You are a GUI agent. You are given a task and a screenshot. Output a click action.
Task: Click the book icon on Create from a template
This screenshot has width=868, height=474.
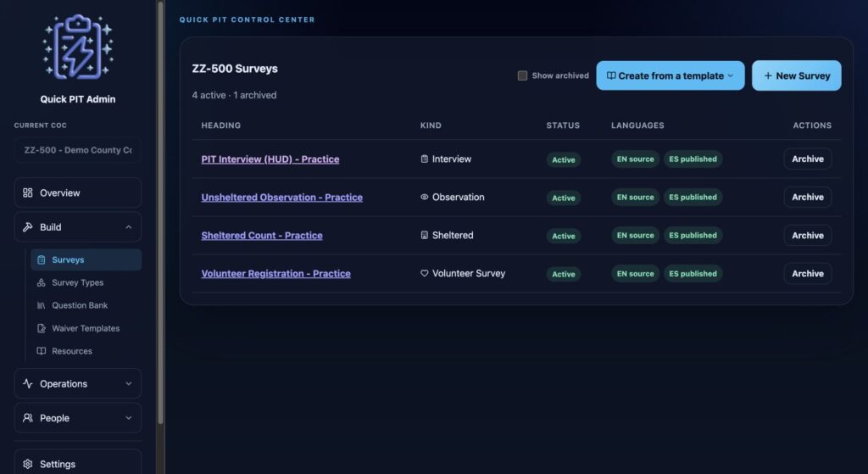[x=611, y=75]
